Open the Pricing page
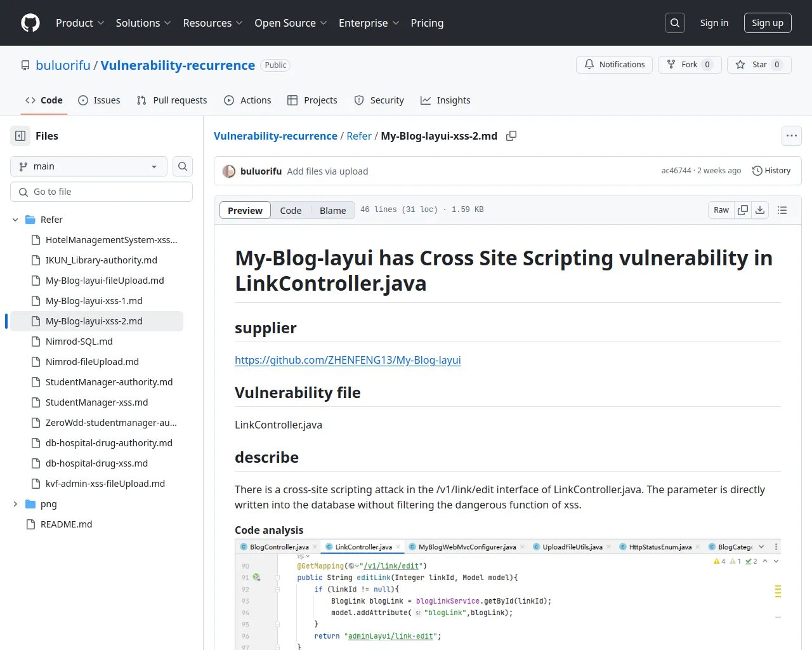 427,23
